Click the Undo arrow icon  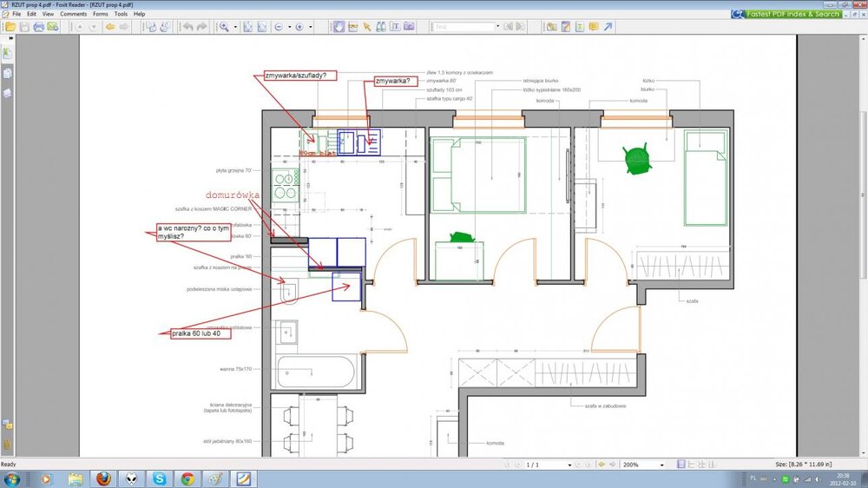(187, 27)
